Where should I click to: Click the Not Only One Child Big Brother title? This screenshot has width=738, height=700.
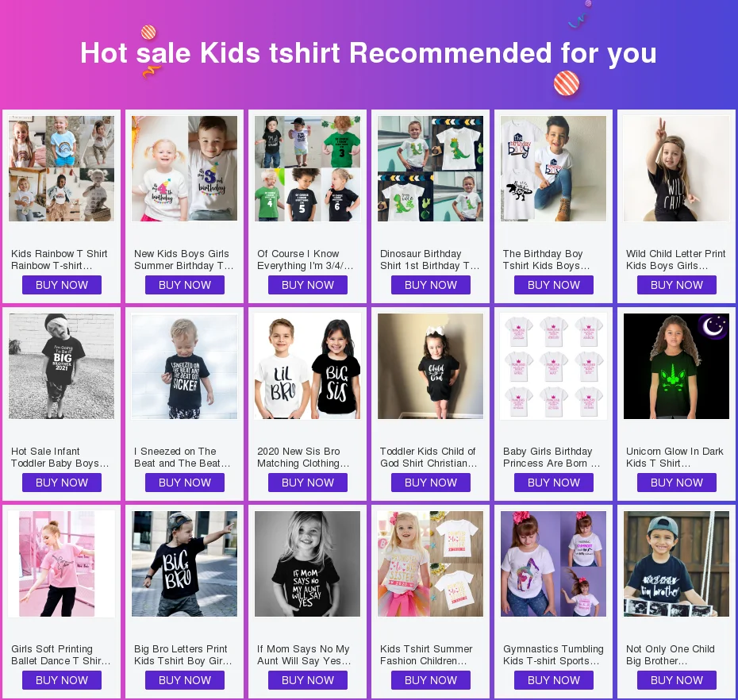(671, 655)
